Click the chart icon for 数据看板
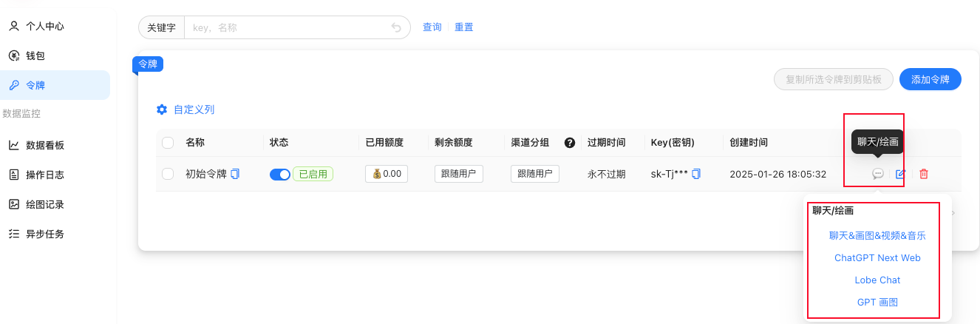 coord(13,145)
